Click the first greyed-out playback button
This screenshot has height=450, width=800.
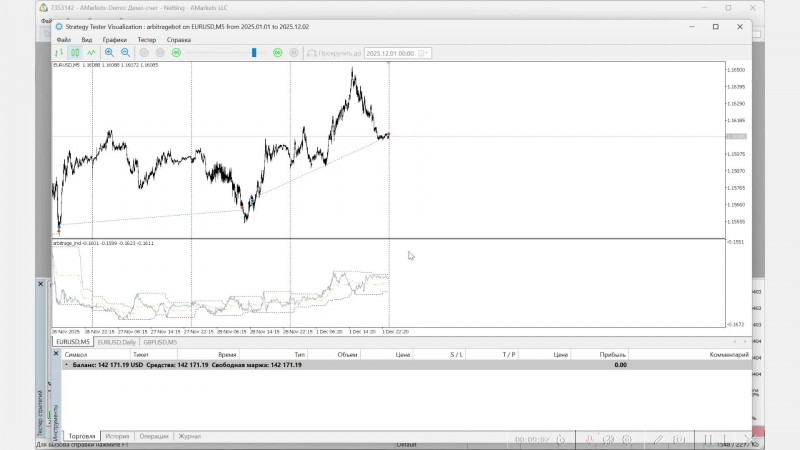click(144, 53)
